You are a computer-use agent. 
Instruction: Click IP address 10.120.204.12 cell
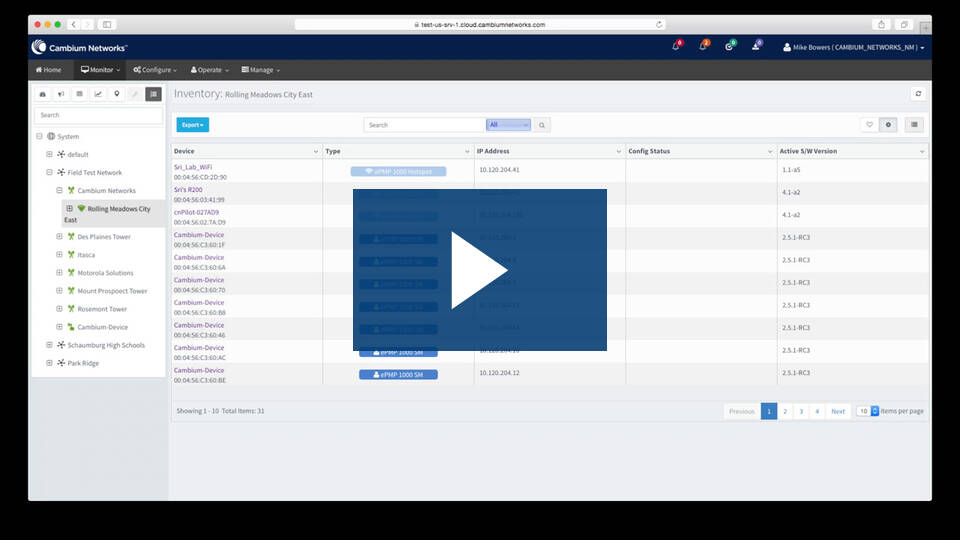coord(499,373)
